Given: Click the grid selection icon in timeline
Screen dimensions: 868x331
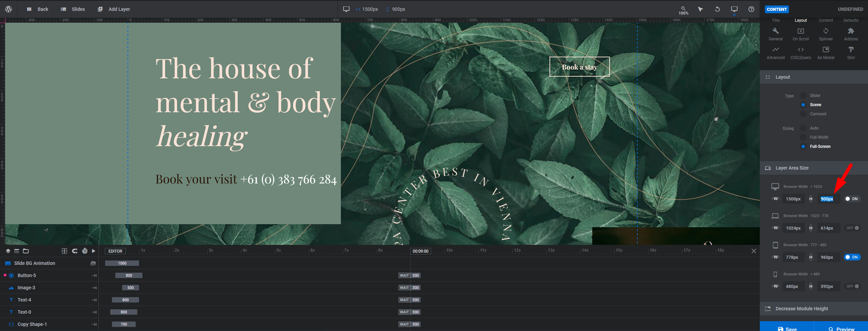Looking at the screenshot, I should (64, 251).
